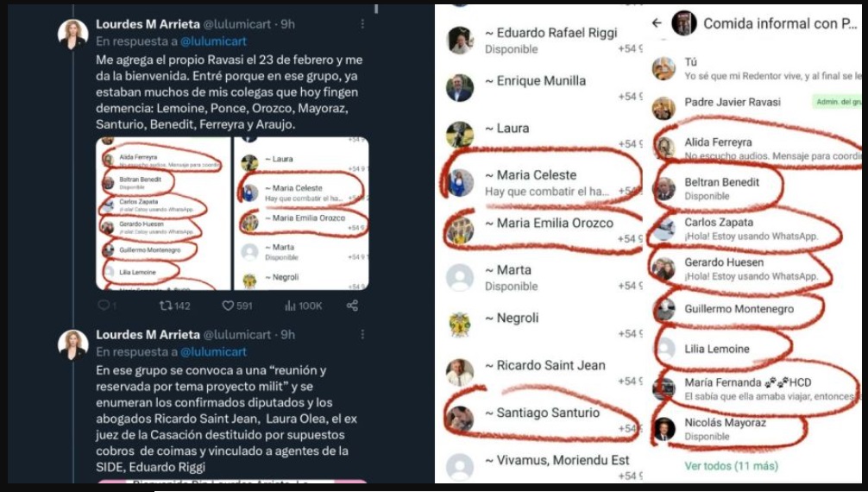868x492 pixels.
Task: Open the group picture beside Comida informal
Action: point(684,23)
